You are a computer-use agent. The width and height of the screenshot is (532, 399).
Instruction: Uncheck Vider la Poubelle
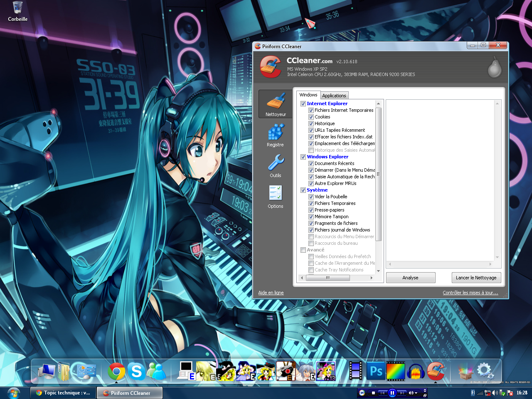311,197
